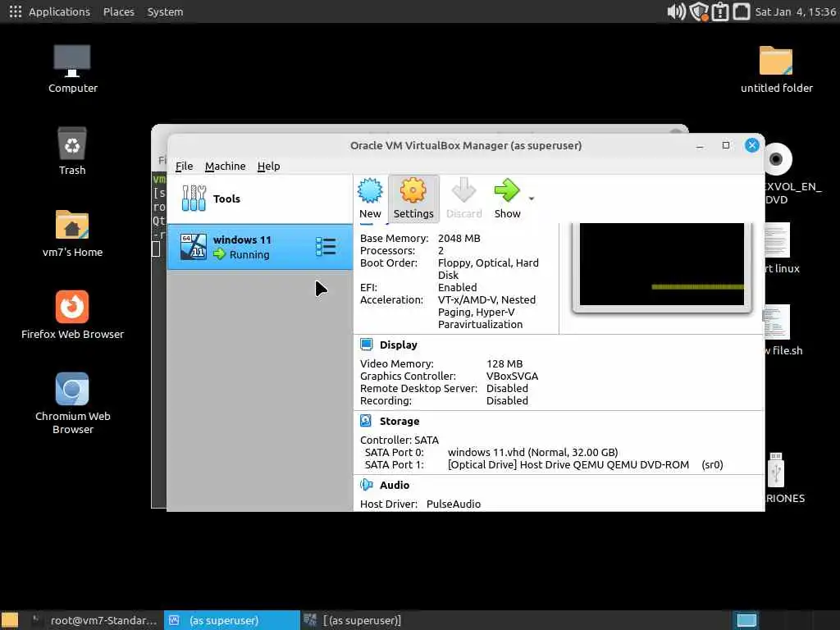Click the Host Drive QEMU DVD-ROM entry
This screenshot has width=840, height=630.
tap(585, 465)
